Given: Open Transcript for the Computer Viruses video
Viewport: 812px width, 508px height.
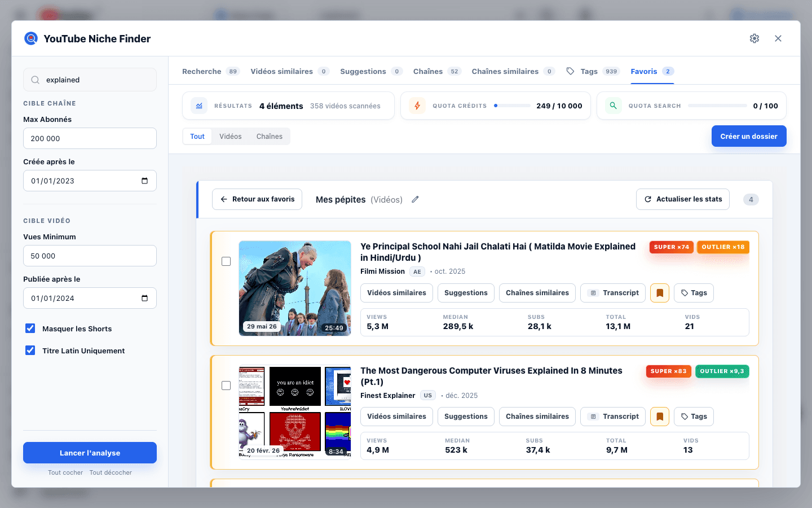Looking at the screenshot, I should (613, 417).
